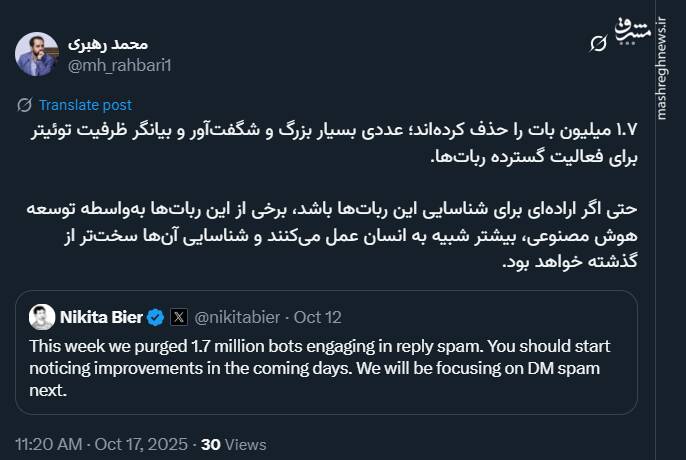Image resolution: width=686 pixels, height=460 pixels.
Task: Open the Oct 12 date of quoted post
Action: [x=319, y=318]
